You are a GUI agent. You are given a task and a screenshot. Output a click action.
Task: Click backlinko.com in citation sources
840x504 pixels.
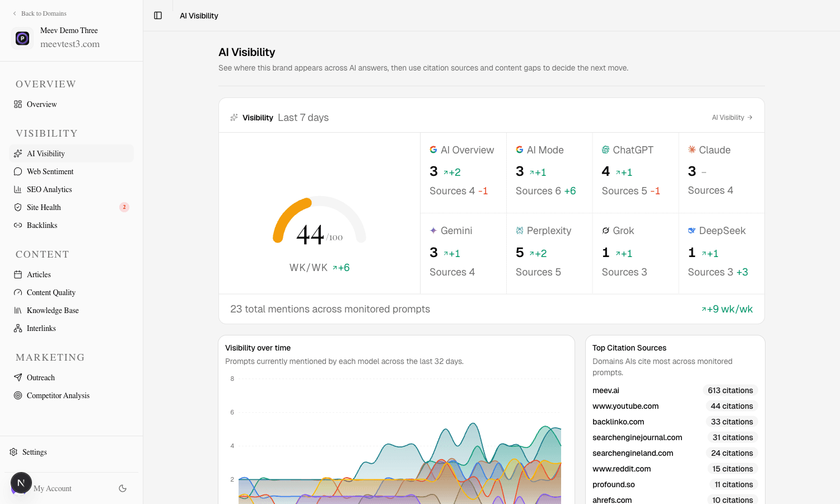tap(618, 422)
